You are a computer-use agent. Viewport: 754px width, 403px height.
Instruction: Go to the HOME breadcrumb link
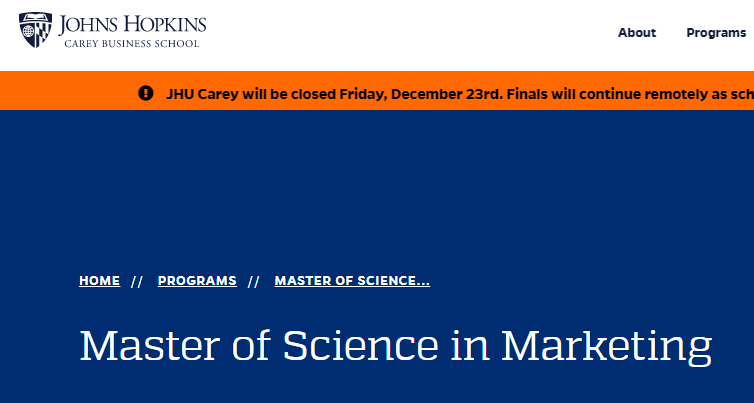tap(100, 280)
